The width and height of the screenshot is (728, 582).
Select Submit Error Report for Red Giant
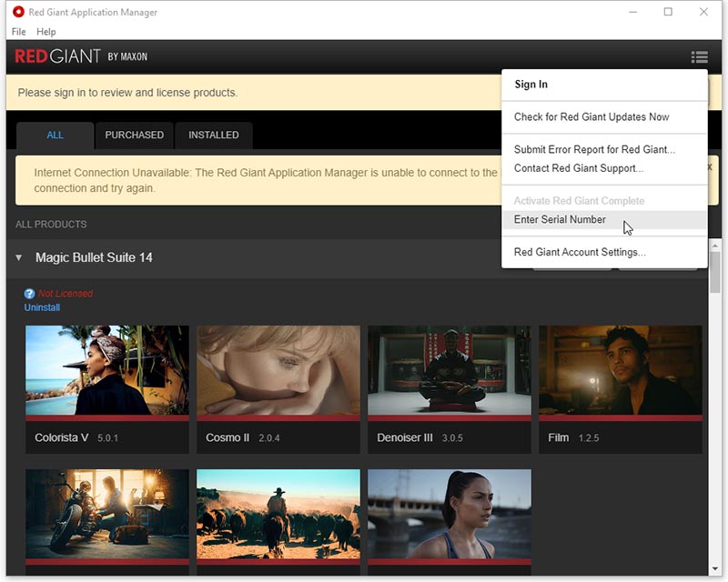click(604, 149)
